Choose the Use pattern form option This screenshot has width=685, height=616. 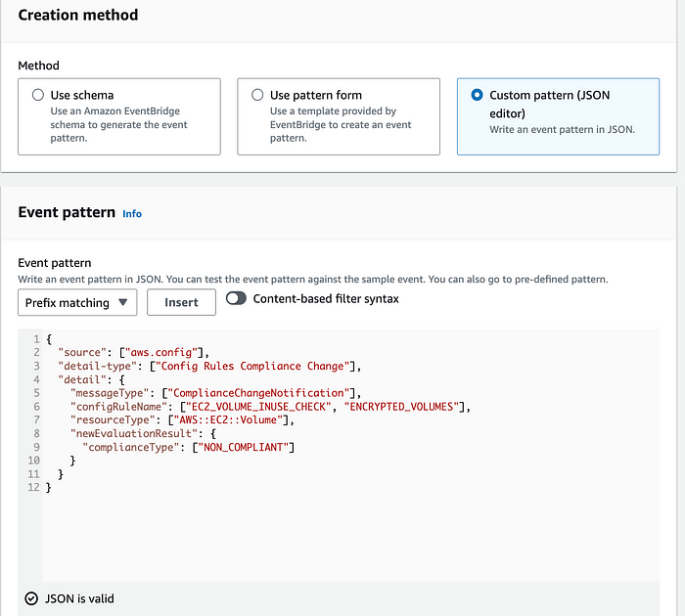pos(257,95)
